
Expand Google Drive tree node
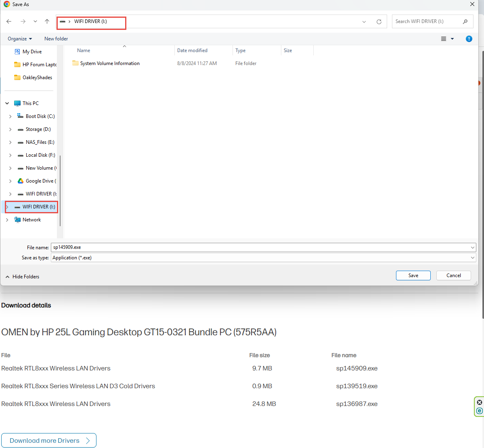click(x=10, y=181)
